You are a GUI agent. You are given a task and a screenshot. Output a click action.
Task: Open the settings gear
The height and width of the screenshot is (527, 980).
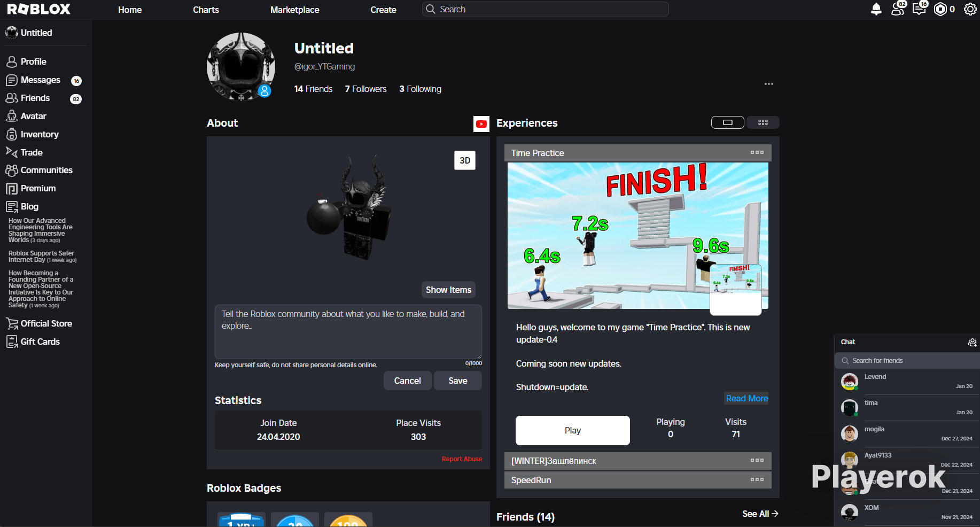coord(970,9)
